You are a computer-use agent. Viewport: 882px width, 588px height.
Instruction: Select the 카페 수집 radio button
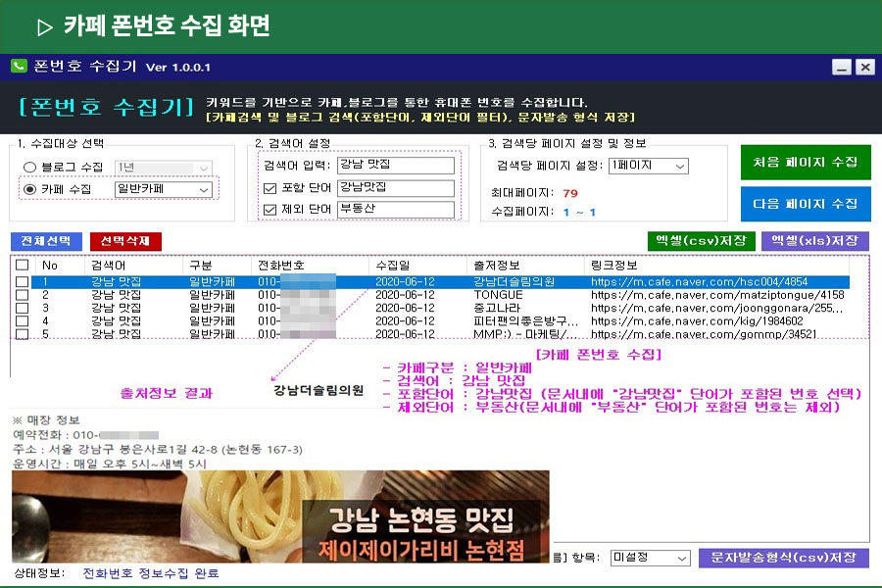[x=29, y=188]
